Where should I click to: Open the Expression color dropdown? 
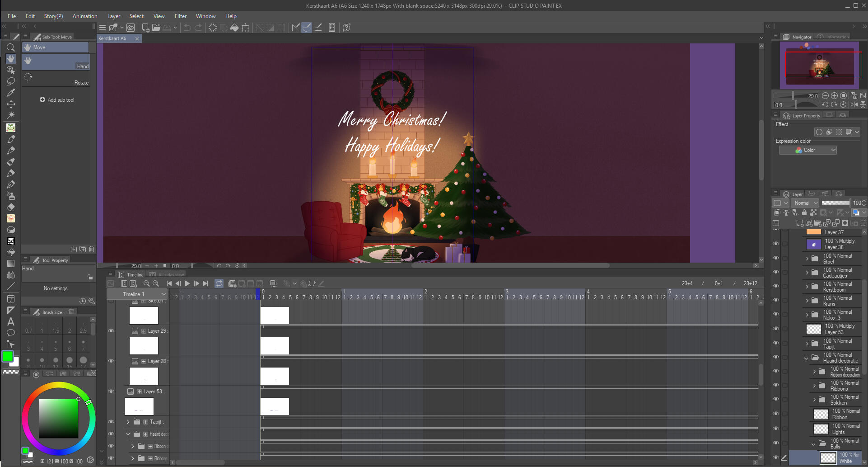coord(808,150)
